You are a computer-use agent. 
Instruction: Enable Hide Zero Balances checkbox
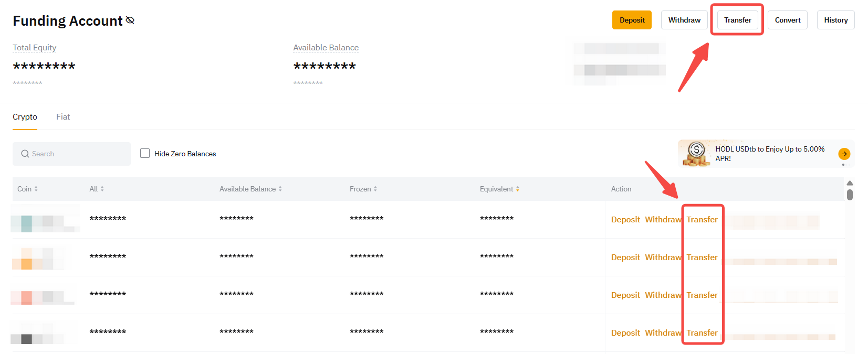pyautogui.click(x=145, y=153)
